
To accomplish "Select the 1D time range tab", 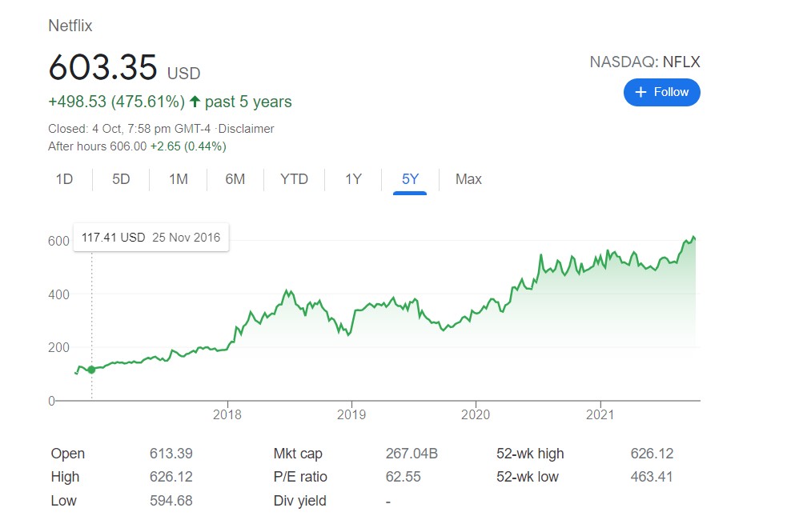I will (64, 179).
